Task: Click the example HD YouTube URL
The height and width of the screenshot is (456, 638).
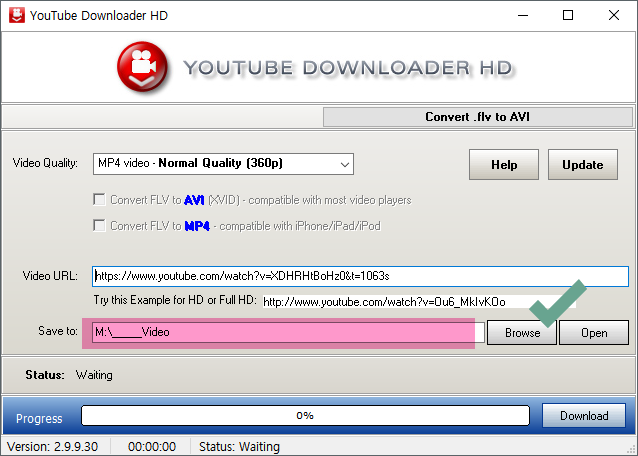Action: pos(384,302)
